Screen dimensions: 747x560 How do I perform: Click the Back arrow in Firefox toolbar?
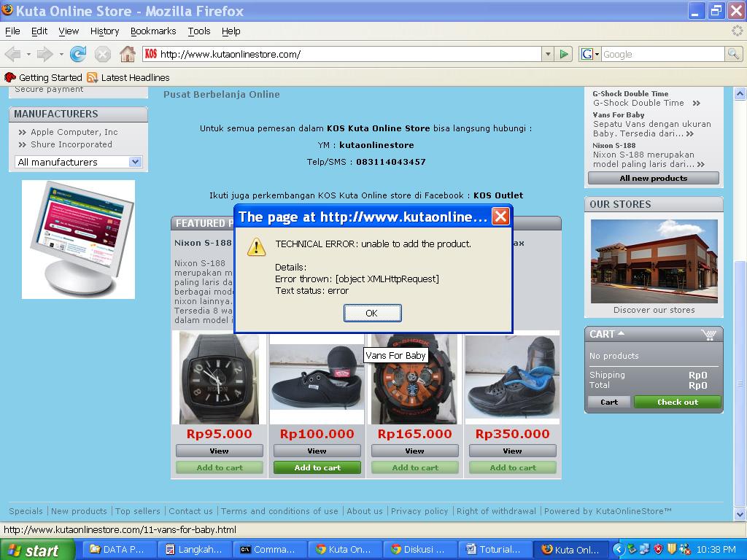[x=13, y=54]
